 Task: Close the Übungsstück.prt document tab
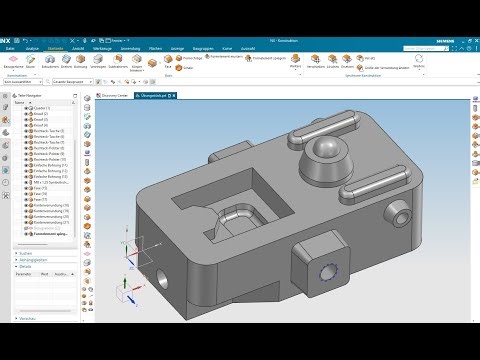tap(174, 96)
